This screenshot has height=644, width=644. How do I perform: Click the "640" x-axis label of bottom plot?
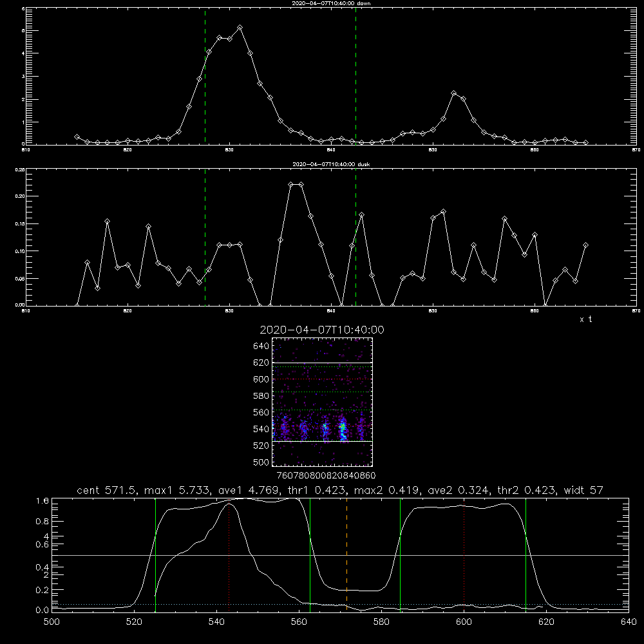click(629, 621)
